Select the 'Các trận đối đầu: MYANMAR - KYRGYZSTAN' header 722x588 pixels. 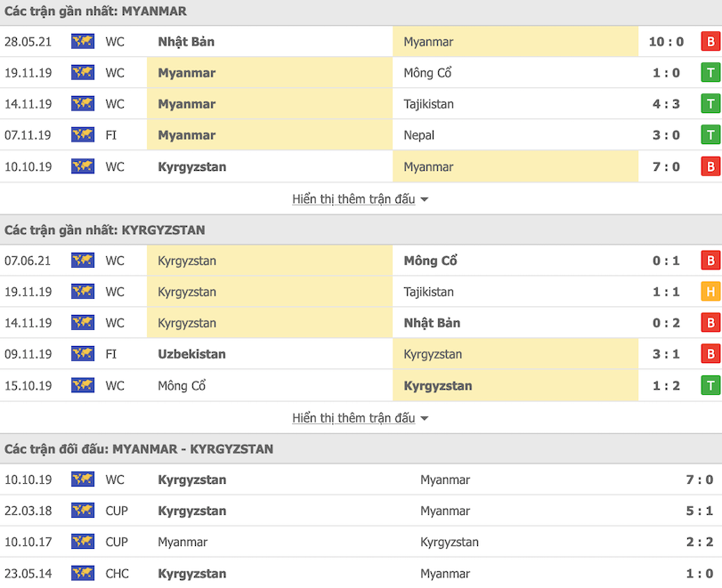click(139, 449)
